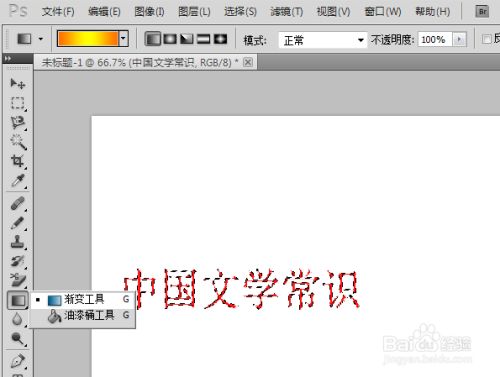Select the Blur tool
Viewport: 500px width, 377px height.
coord(18,319)
